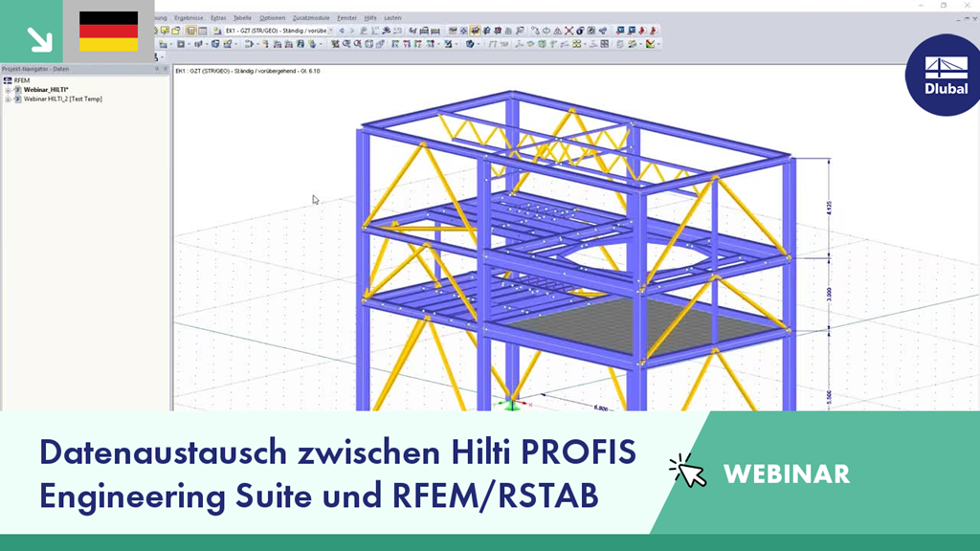Click the 3D box view toolbar icon
The height and width of the screenshot is (551, 980).
click(x=368, y=44)
